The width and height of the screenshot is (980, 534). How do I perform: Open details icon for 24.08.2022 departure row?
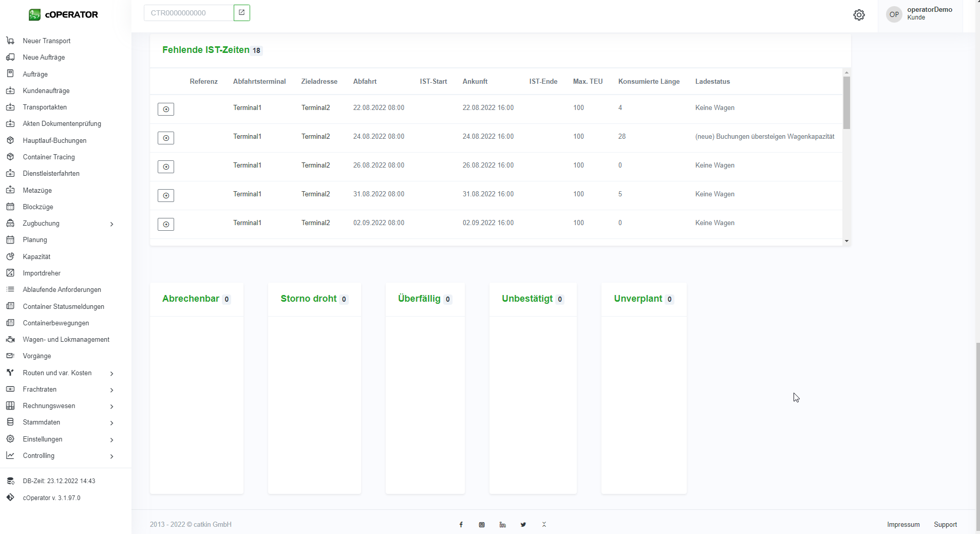tap(165, 138)
